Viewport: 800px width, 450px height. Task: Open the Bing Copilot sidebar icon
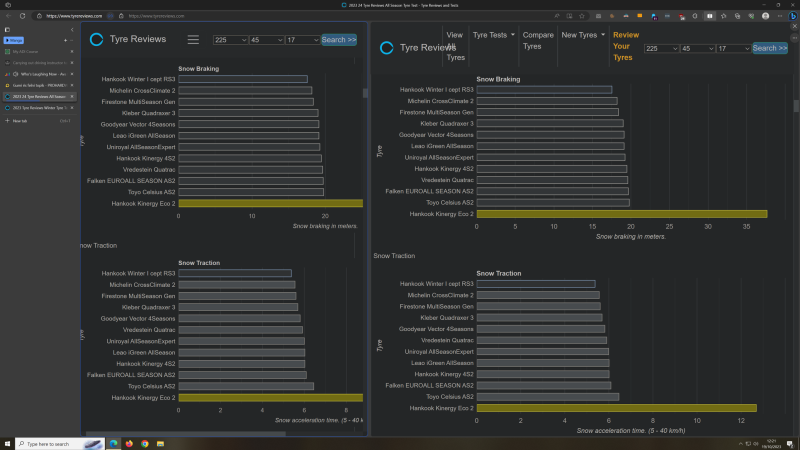(x=792, y=17)
